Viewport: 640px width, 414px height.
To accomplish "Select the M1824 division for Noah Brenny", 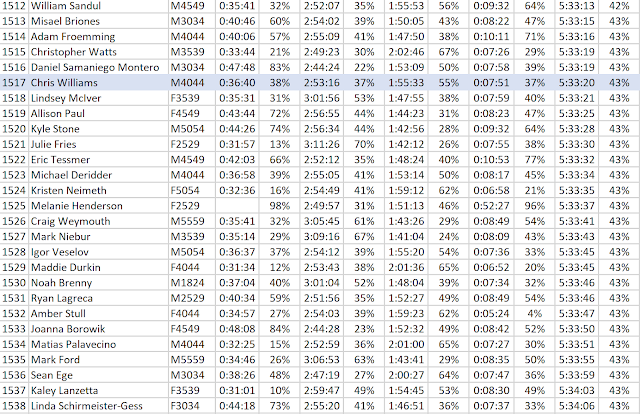I will click(187, 283).
